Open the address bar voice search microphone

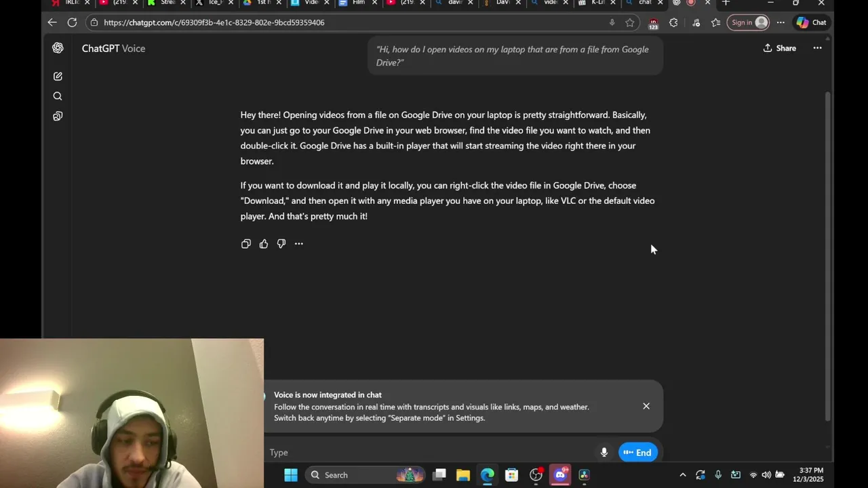(x=612, y=22)
